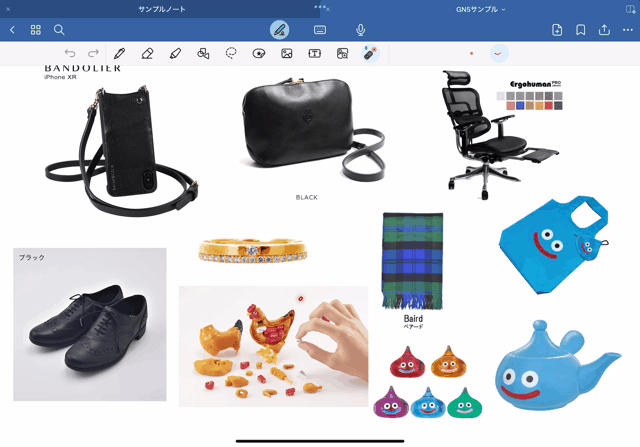Undo the last action
The height and width of the screenshot is (447, 640).
(x=70, y=53)
